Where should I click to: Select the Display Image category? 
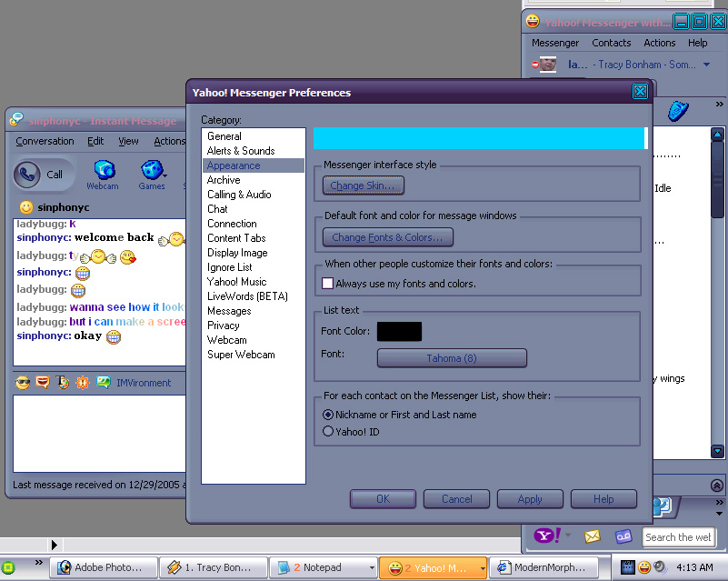coord(253,253)
